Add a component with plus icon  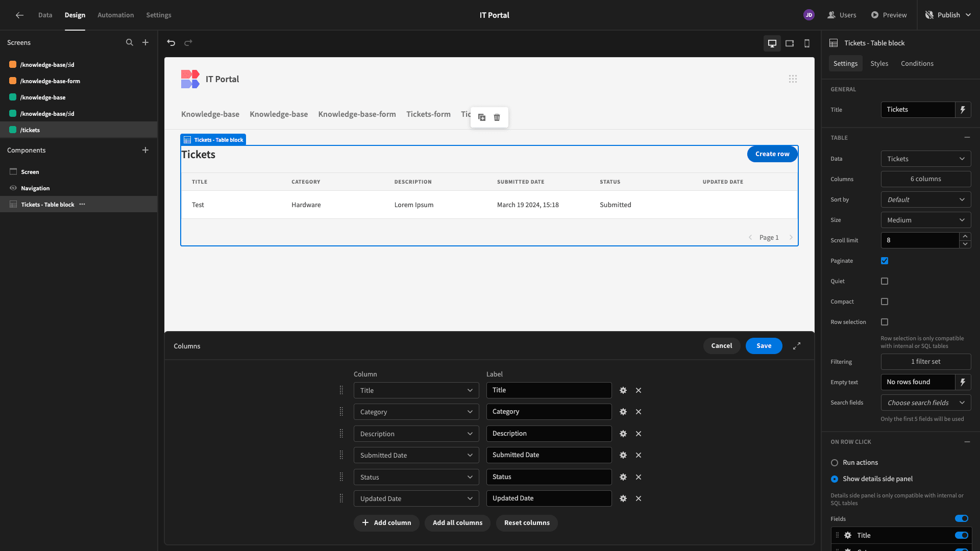tap(145, 150)
